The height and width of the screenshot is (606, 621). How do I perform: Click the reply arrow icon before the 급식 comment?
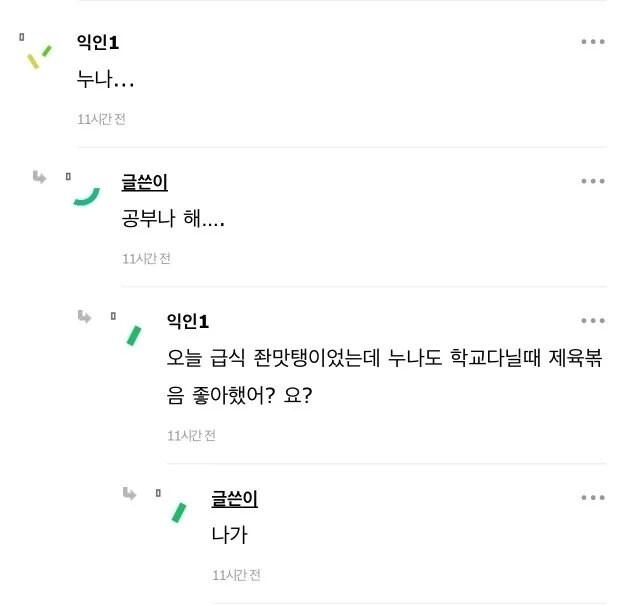[x=84, y=316]
